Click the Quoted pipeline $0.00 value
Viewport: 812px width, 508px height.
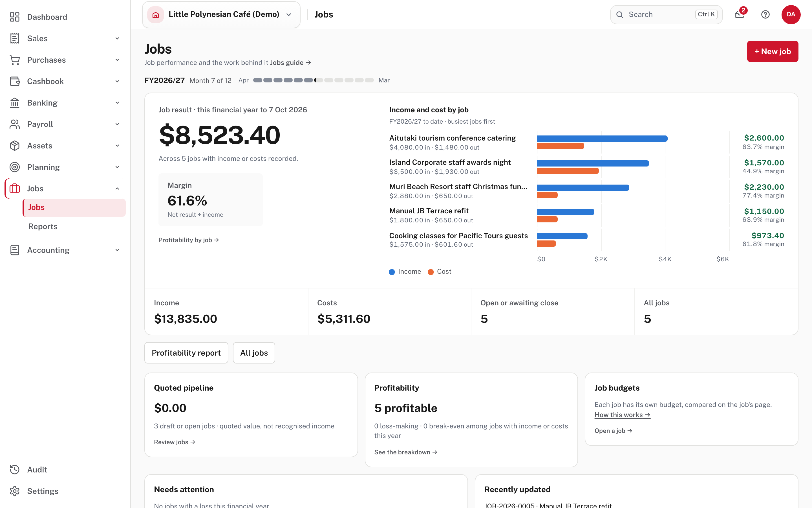click(x=170, y=408)
